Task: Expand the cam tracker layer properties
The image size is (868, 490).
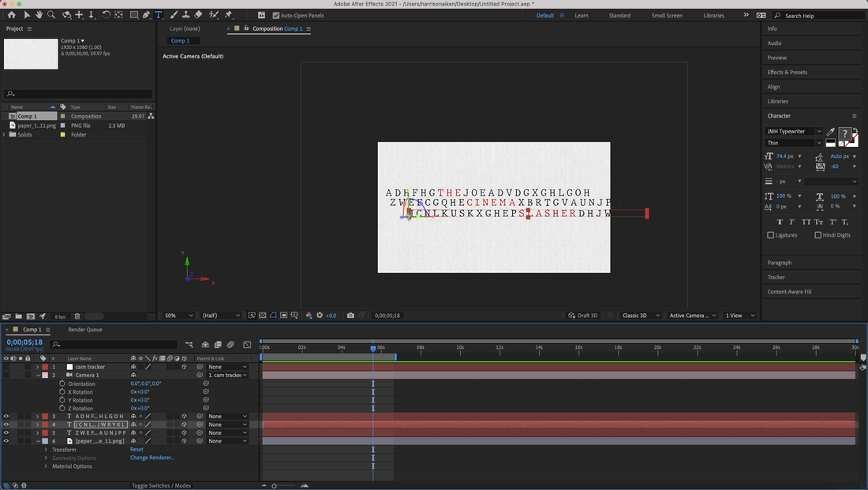Action: click(x=38, y=367)
